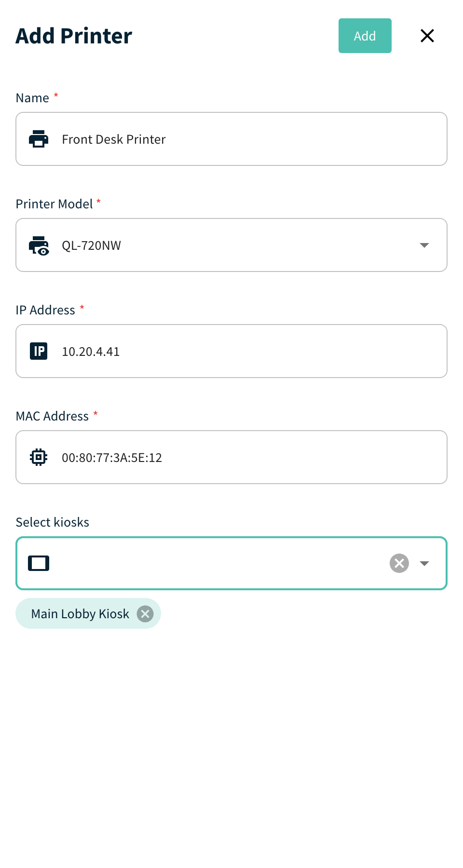The image size is (463, 868).
Task: Clear all selected kiosks with circled X
Action: pyautogui.click(x=399, y=563)
